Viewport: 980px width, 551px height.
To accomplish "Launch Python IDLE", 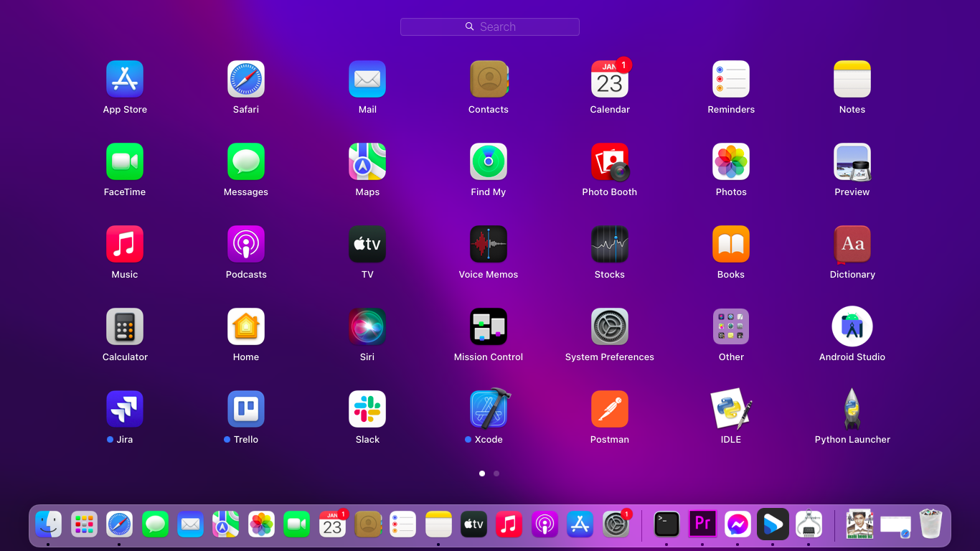I will pos(731,409).
